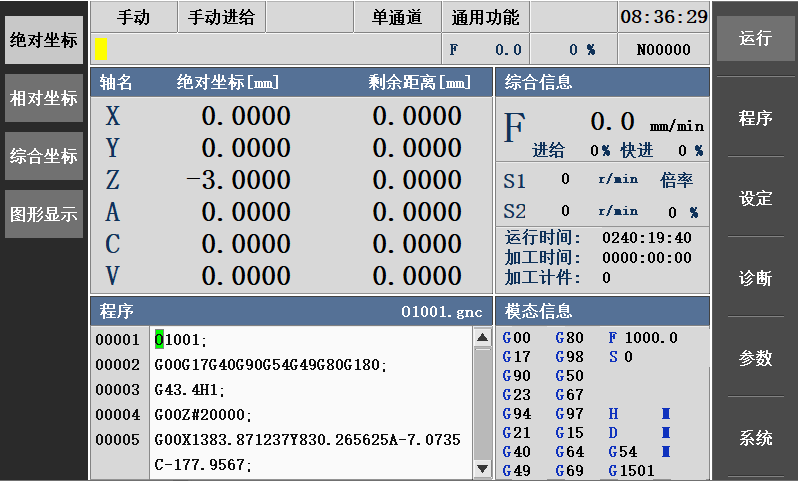The width and height of the screenshot is (798, 481).
Task: Open the 诊断 diagnostics menu
Action: tap(755, 278)
